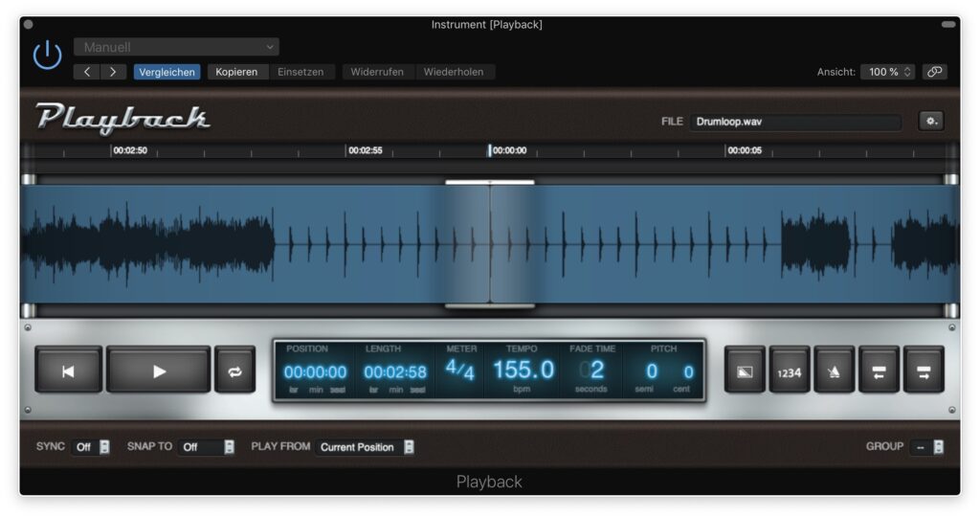Start playback with the Play button

click(158, 371)
